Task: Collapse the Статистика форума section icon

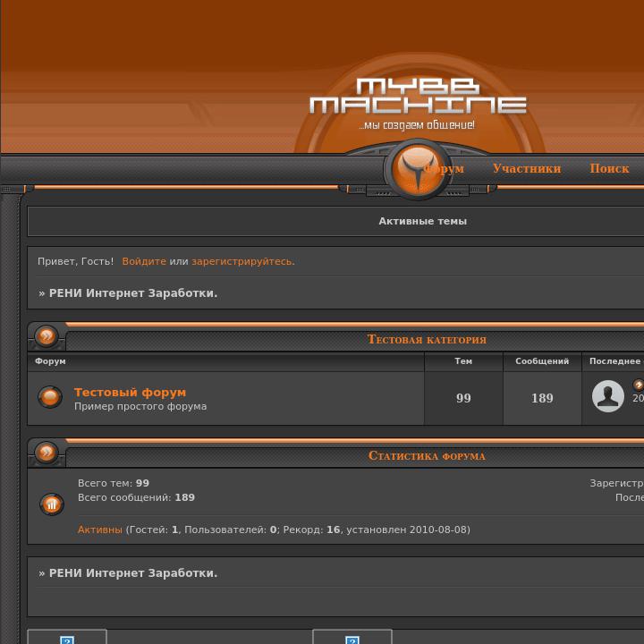Action: point(47,453)
